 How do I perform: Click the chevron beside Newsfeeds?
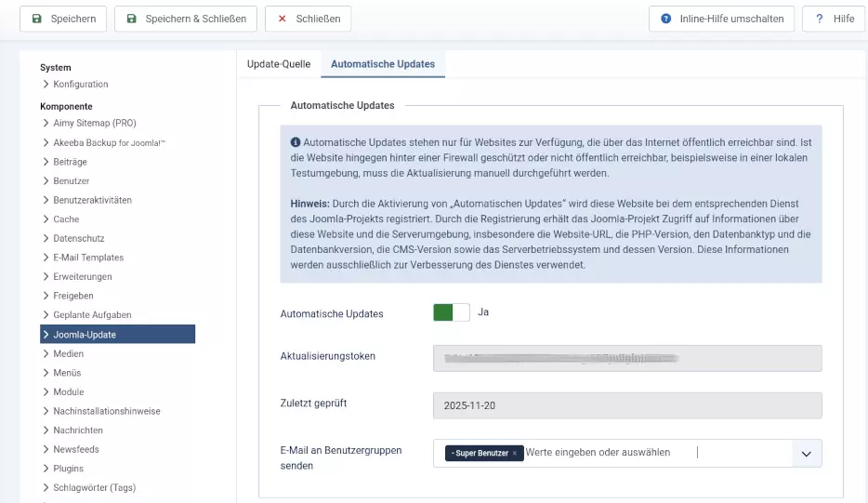(x=46, y=449)
